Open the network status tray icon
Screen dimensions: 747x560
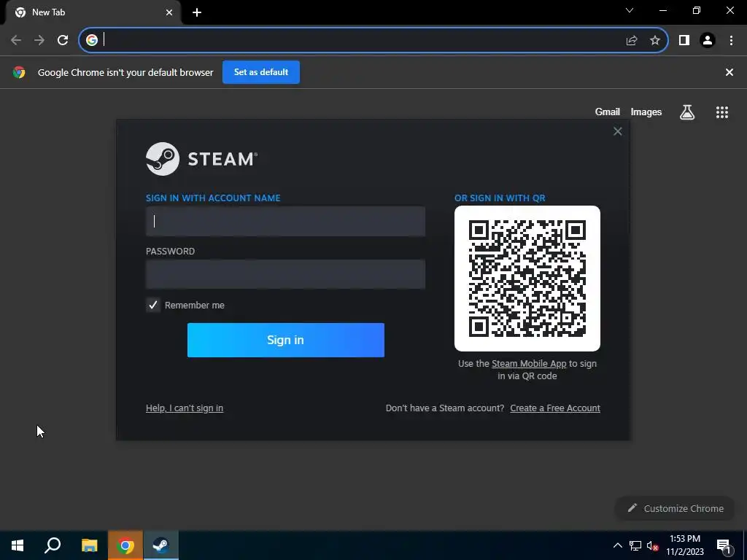click(635, 545)
